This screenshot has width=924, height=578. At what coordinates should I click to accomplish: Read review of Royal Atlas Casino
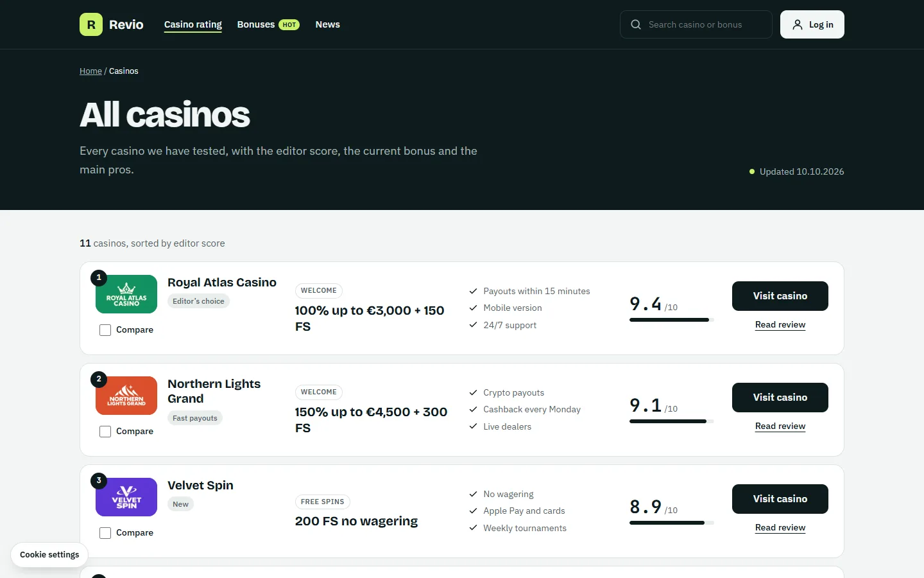coord(780,325)
